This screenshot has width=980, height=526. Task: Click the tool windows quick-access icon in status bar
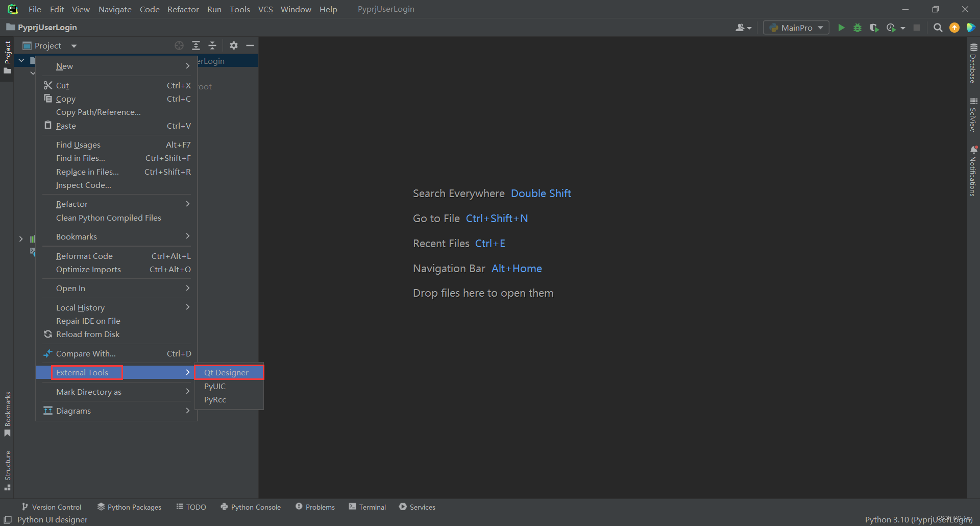click(x=8, y=519)
